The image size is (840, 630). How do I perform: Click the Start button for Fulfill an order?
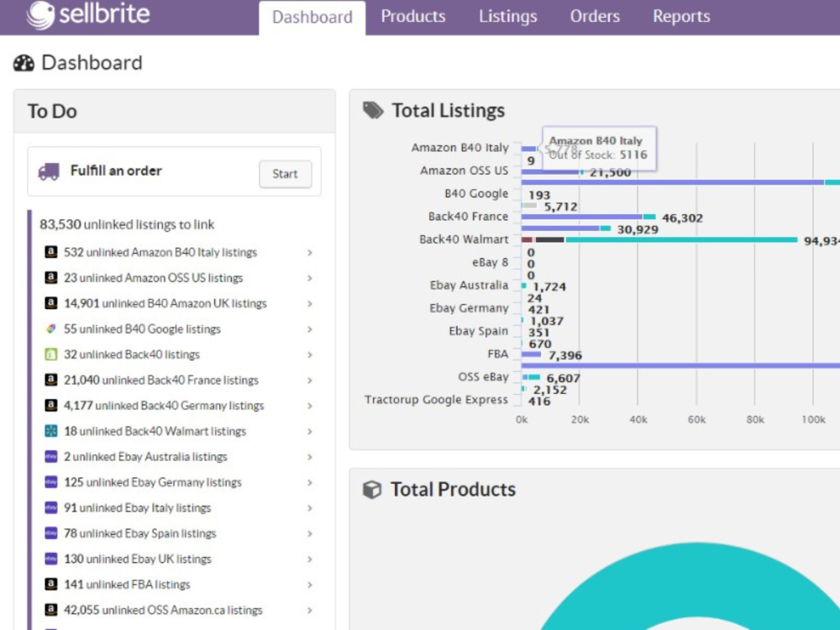pyautogui.click(x=285, y=174)
